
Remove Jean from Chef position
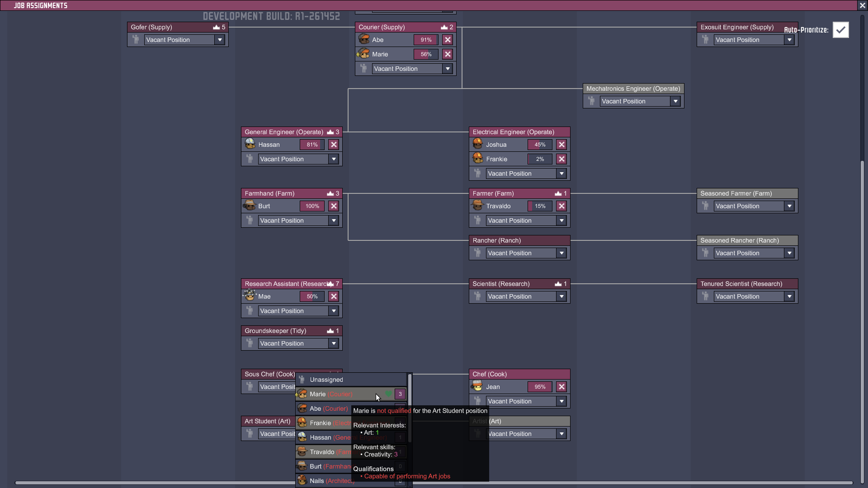pos(561,387)
